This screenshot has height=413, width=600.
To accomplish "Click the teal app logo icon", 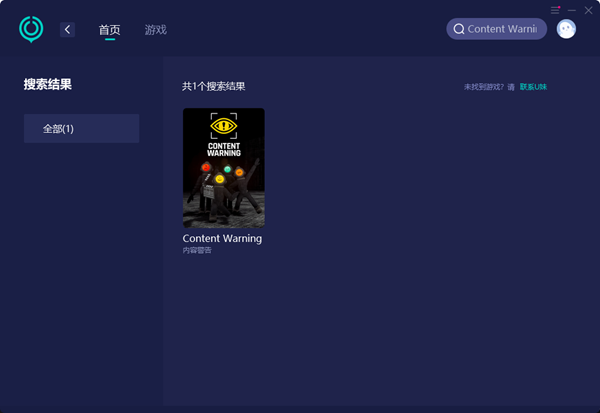I will pyautogui.click(x=31, y=29).
